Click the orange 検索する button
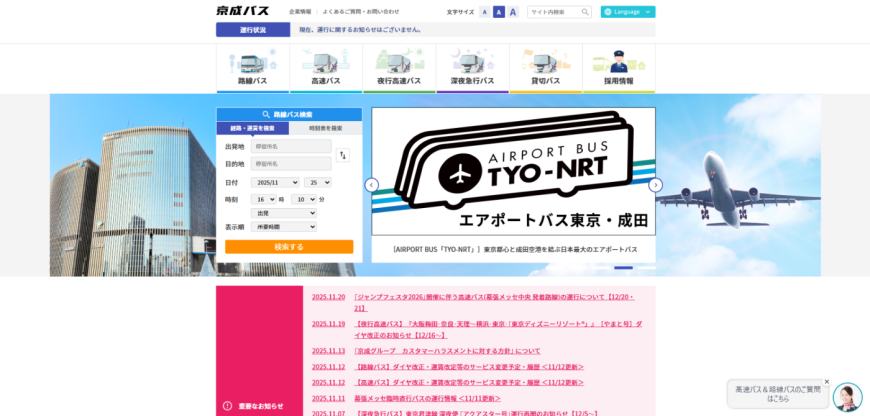The height and width of the screenshot is (416, 870). (289, 247)
